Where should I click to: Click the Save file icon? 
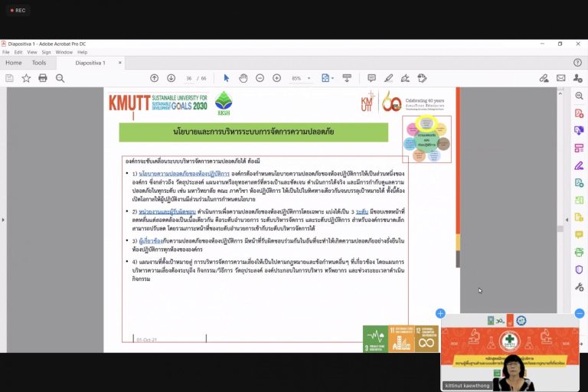coord(9,78)
